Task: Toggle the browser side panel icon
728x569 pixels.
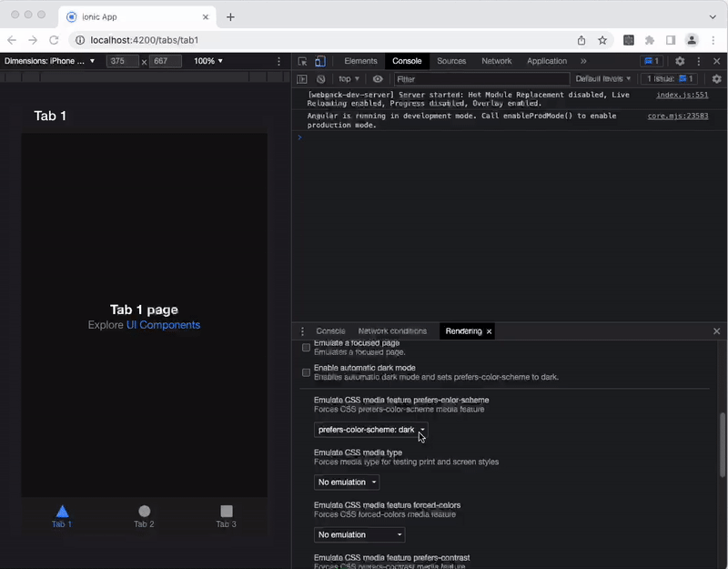Action: click(x=671, y=40)
